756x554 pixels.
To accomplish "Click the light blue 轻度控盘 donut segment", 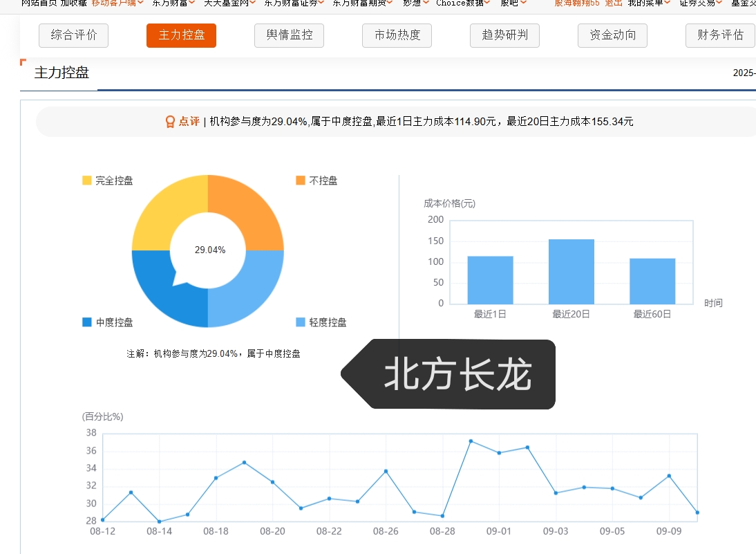I will (x=249, y=292).
